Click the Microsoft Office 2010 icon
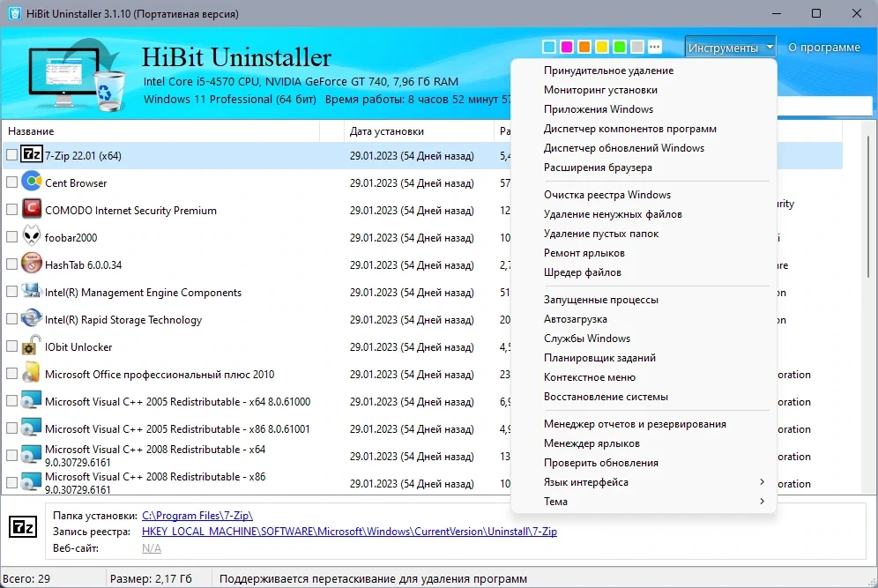Viewport: 878px width, 588px height. [x=32, y=372]
